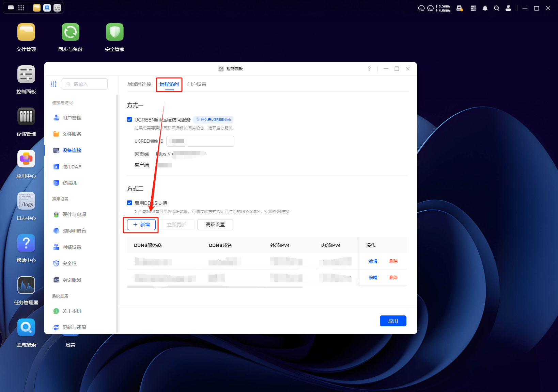Click the DDNS table horizontal scrollbar
This screenshot has height=392, width=558.
(x=215, y=287)
